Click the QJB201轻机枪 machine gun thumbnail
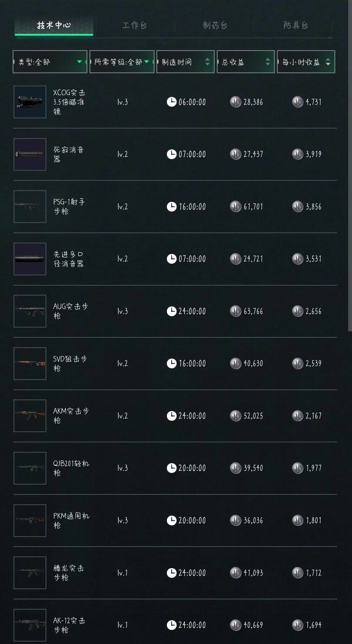 30,468
